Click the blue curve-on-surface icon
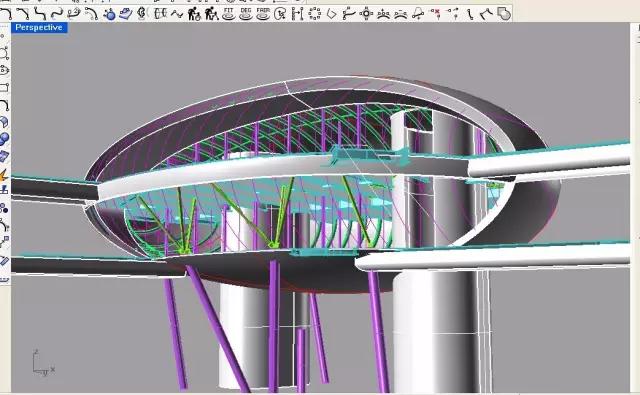The height and width of the screenshot is (395, 640). pos(126,14)
